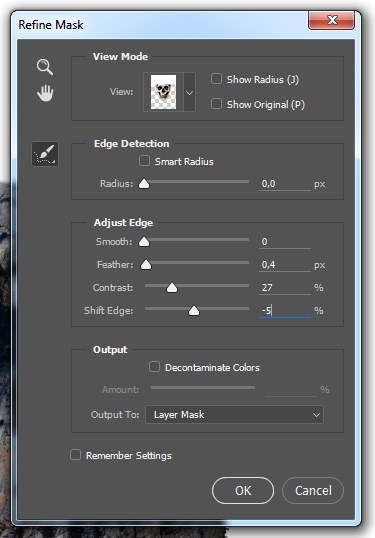The height and width of the screenshot is (538, 375).
Task: Enable the Show Original (P) checkbox
Action: coord(216,104)
